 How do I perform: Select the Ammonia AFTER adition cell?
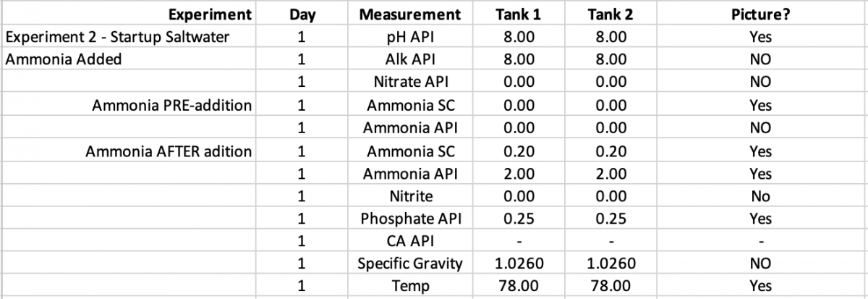128,151
